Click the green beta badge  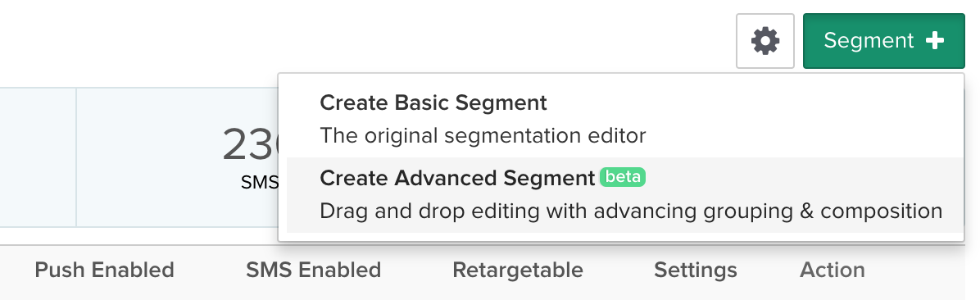click(x=623, y=178)
